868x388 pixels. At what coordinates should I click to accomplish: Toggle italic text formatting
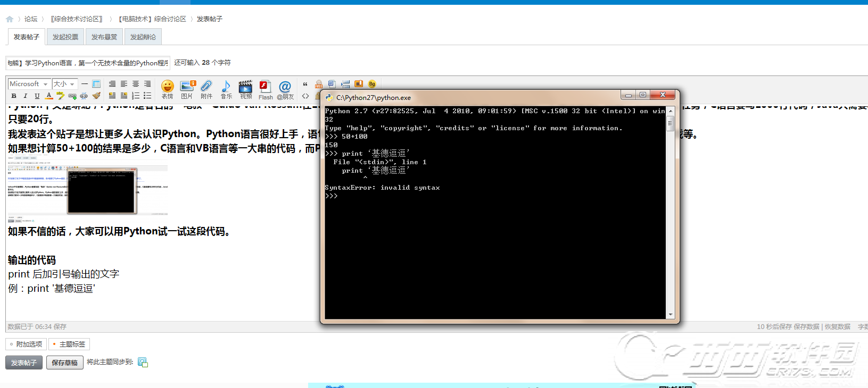click(x=25, y=96)
